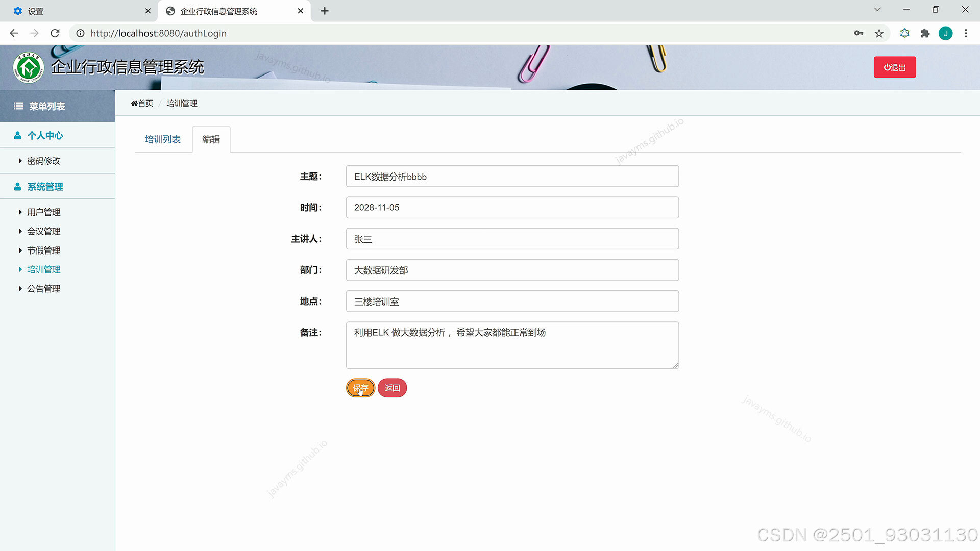Image resolution: width=980 pixels, height=551 pixels.
Task: Save the form with 保存 button
Action: pos(360,388)
